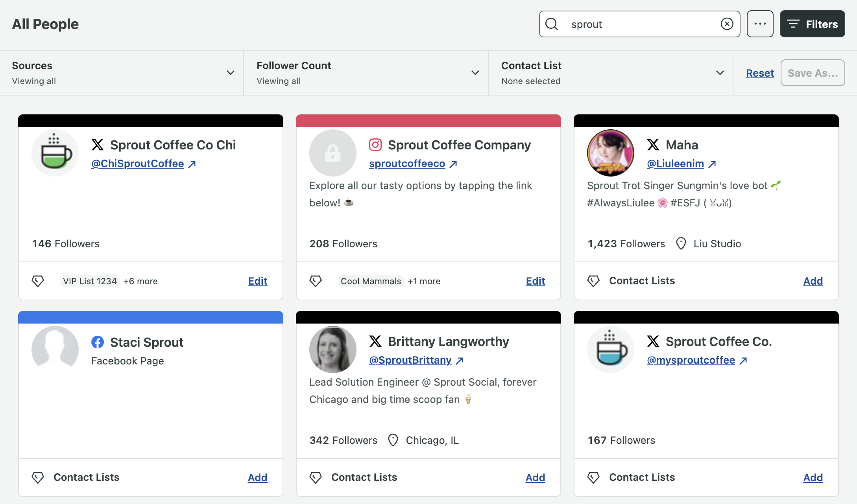Click the Save As button
Image resolution: width=857 pixels, height=504 pixels.
pyautogui.click(x=813, y=73)
